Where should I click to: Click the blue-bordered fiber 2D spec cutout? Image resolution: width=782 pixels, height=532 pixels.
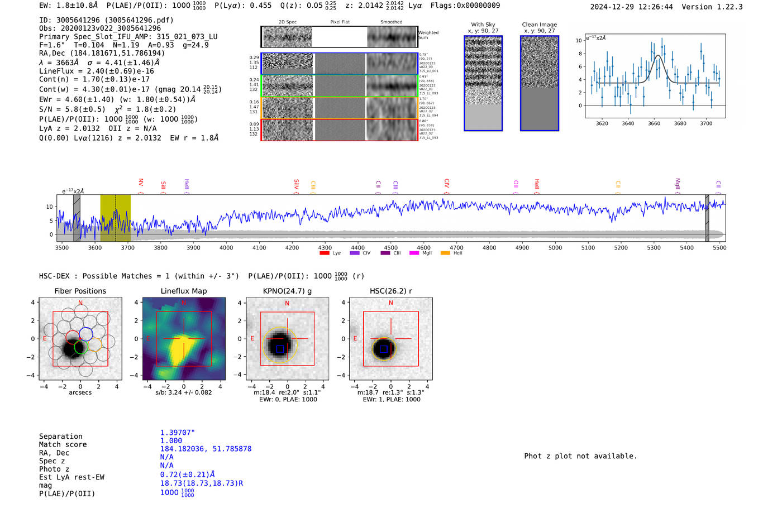tap(287, 63)
